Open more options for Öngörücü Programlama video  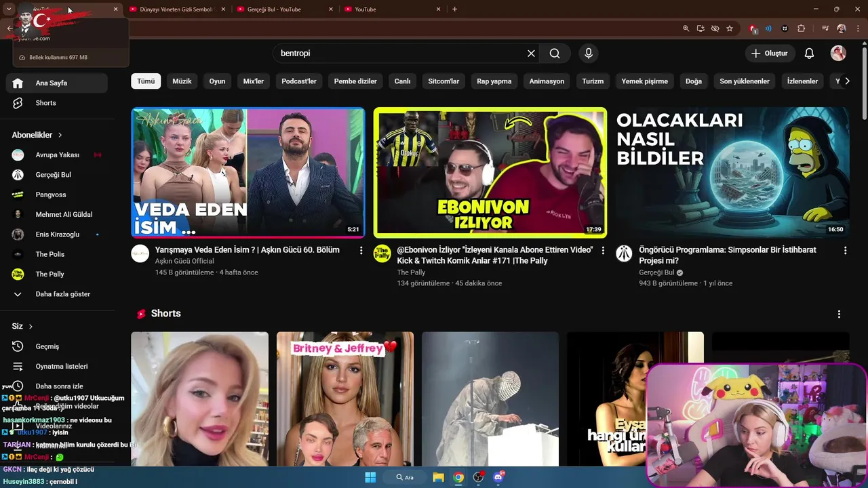[x=845, y=251]
